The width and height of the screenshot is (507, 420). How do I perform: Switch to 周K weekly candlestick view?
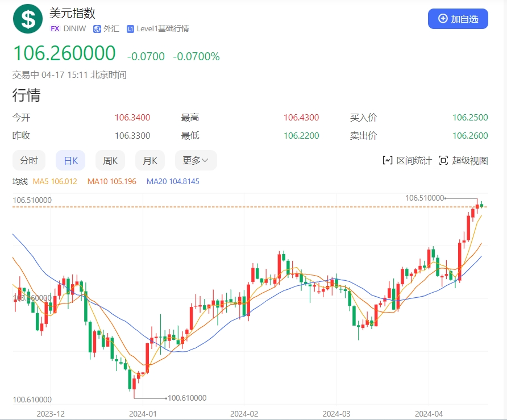point(110,160)
